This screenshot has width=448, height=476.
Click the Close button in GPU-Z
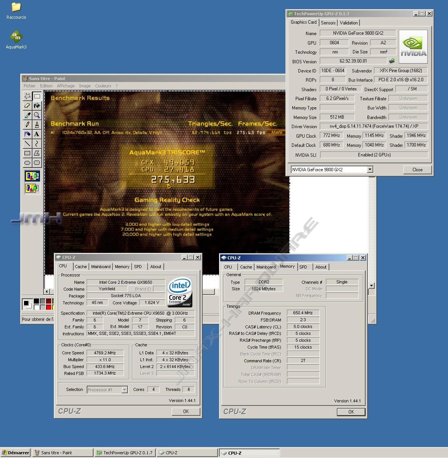tap(417, 170)
